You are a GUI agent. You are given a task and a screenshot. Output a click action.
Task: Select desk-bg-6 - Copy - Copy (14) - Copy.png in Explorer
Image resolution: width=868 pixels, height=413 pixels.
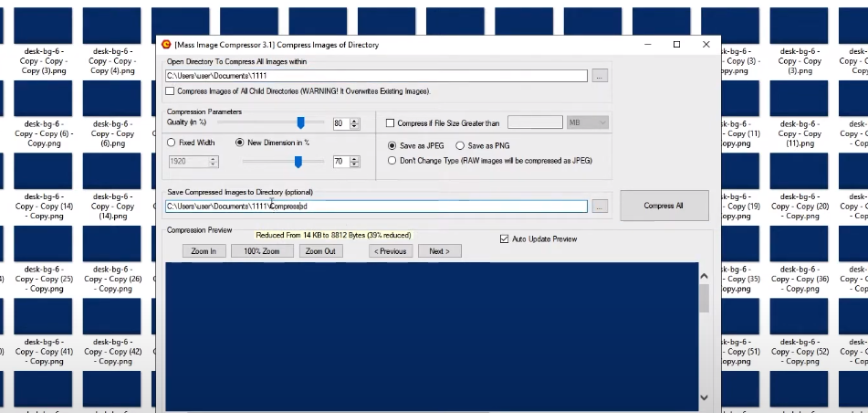click(43, 187)
